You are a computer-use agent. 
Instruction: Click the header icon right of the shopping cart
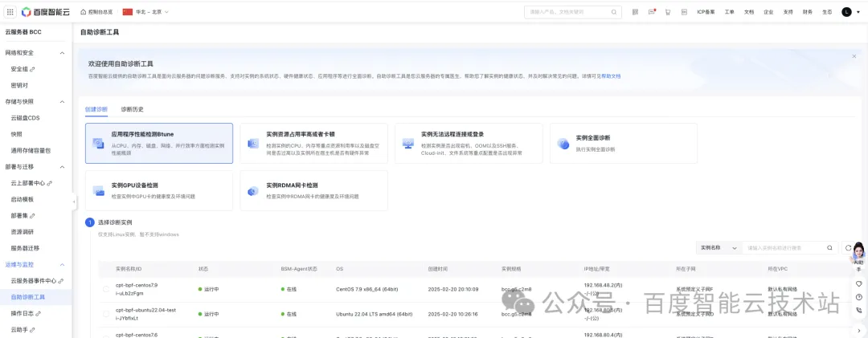tap(684, 11)
